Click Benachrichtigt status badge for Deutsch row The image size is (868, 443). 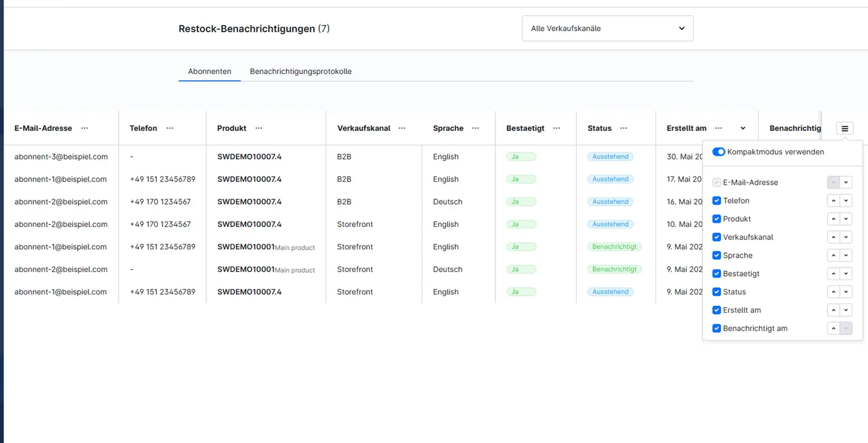(x=614, y=269)
